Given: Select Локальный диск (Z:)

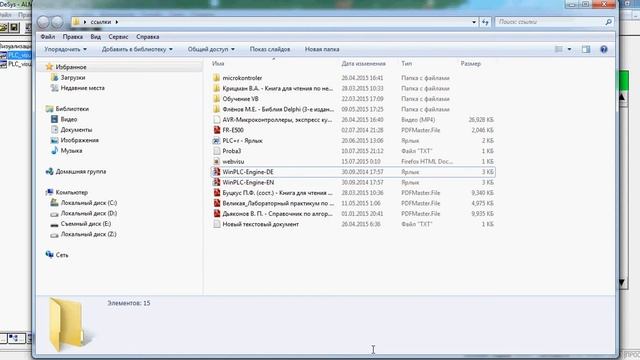Looking at the screenshot, I should (89, 234).
